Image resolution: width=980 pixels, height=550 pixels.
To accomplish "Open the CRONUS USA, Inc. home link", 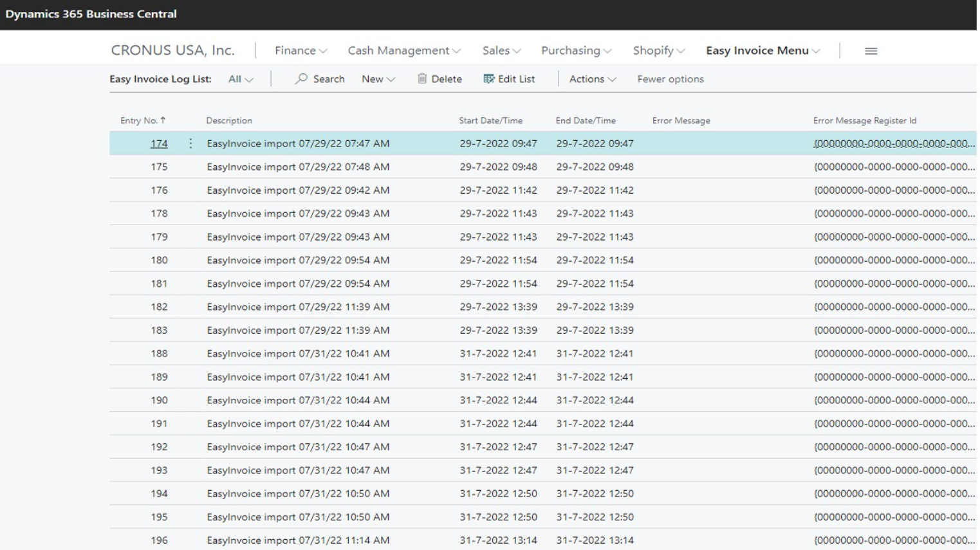I will click(x=172, y=51).
